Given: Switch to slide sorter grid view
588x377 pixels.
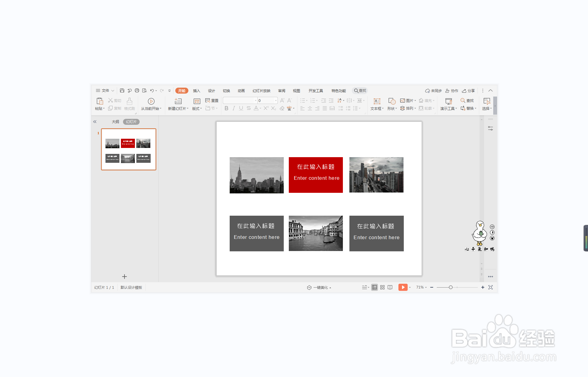Looking at the screenshot, I should click(382, 287).
